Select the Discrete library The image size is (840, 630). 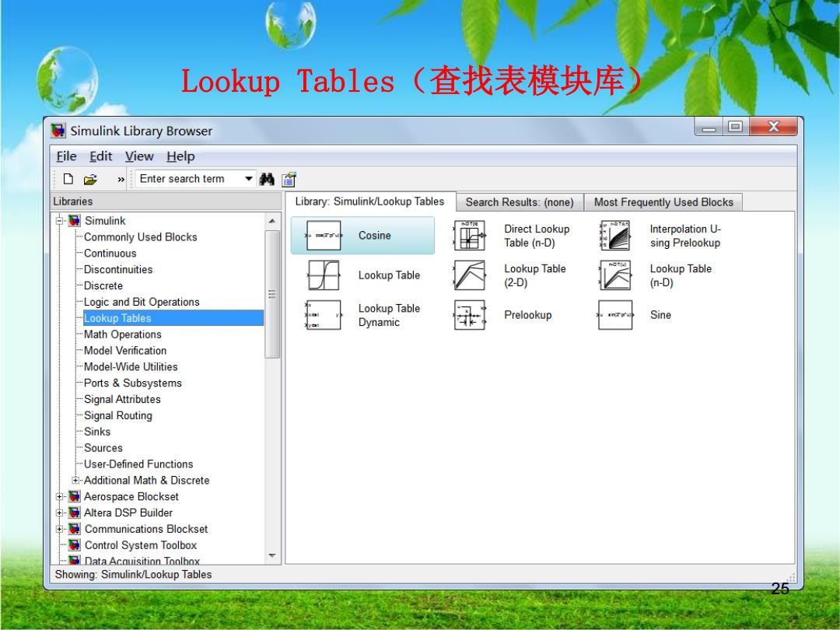tap(103, 285)
